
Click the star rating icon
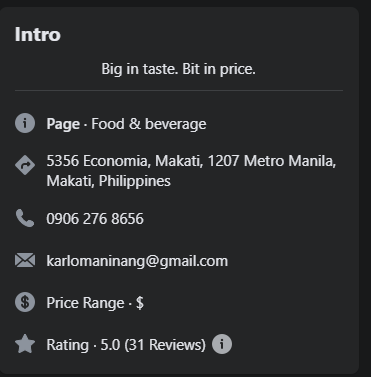[25, 344]
